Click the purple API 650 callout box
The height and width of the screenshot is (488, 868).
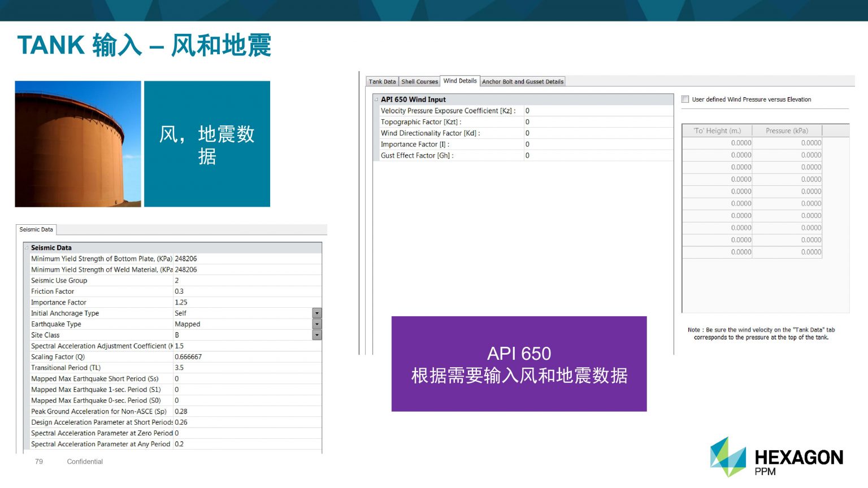click(519, 364)
